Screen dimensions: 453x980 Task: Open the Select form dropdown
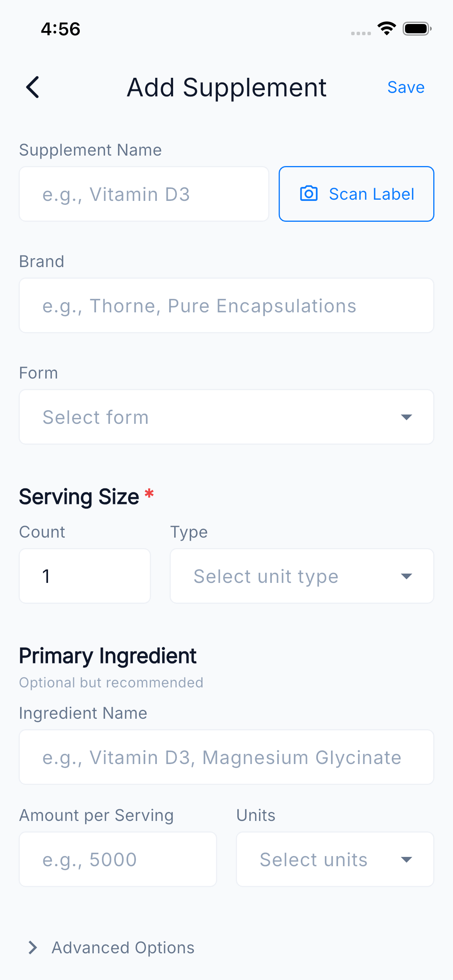(x=226, y=417)
